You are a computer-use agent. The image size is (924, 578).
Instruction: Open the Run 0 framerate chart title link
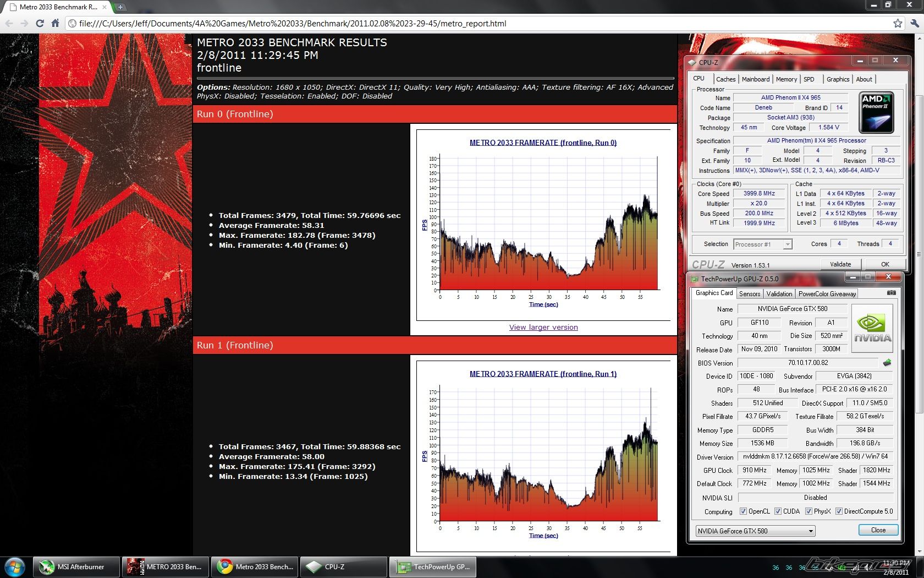click(543, 143)
